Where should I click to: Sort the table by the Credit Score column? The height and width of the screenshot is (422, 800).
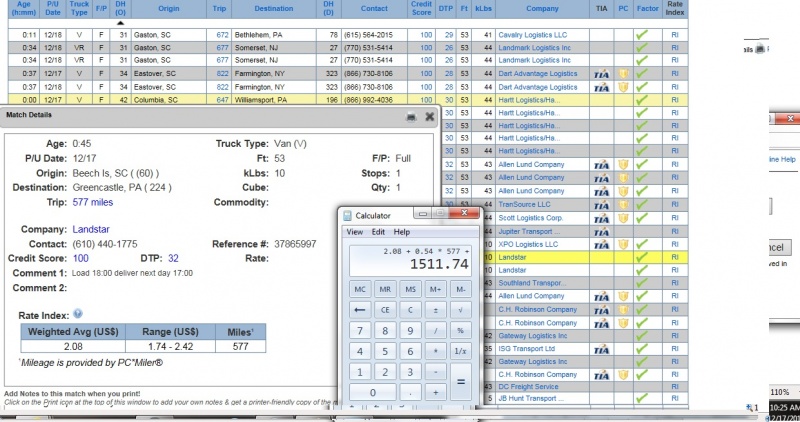point(421,8)
